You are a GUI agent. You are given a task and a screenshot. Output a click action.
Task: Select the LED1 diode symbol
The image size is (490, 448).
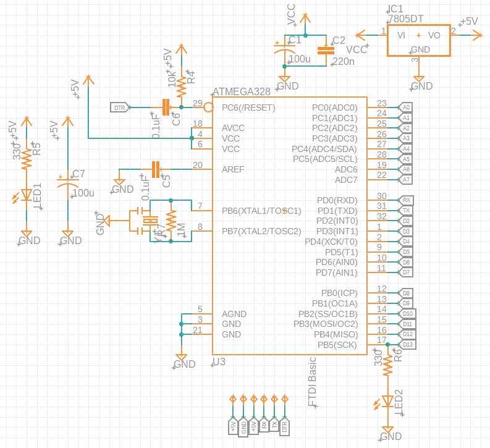tap(27, 195)
